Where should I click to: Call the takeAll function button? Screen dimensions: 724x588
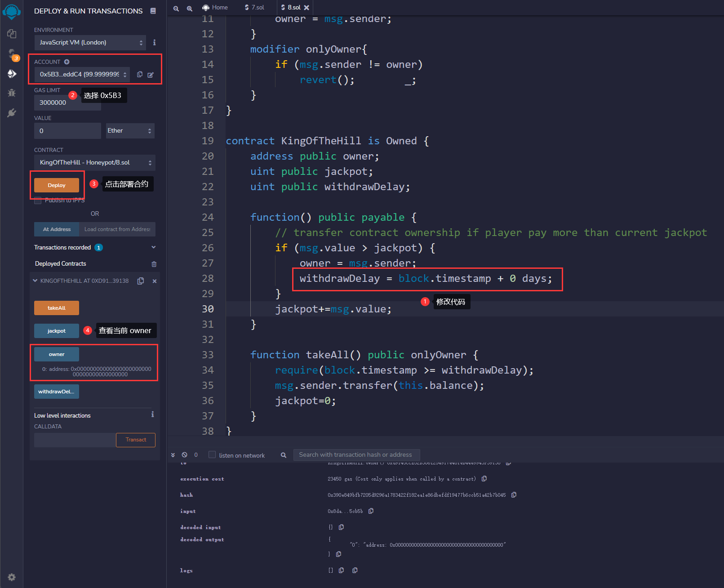(57, 308)
